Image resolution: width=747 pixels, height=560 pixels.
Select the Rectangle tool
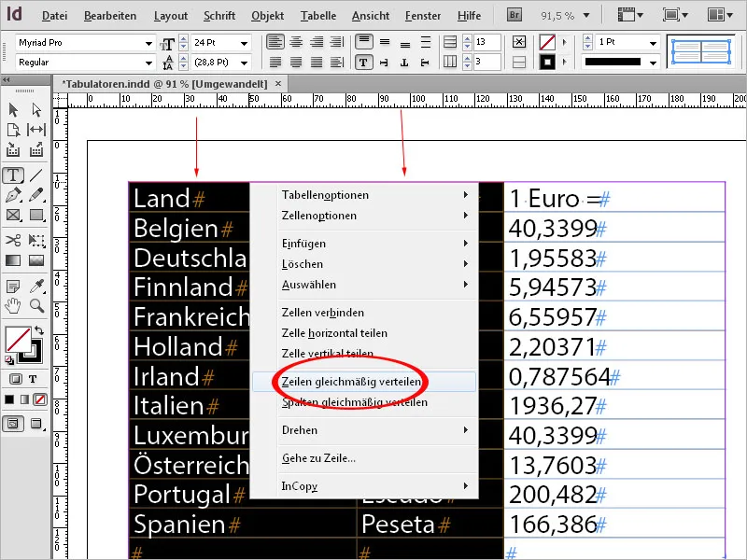36,216
